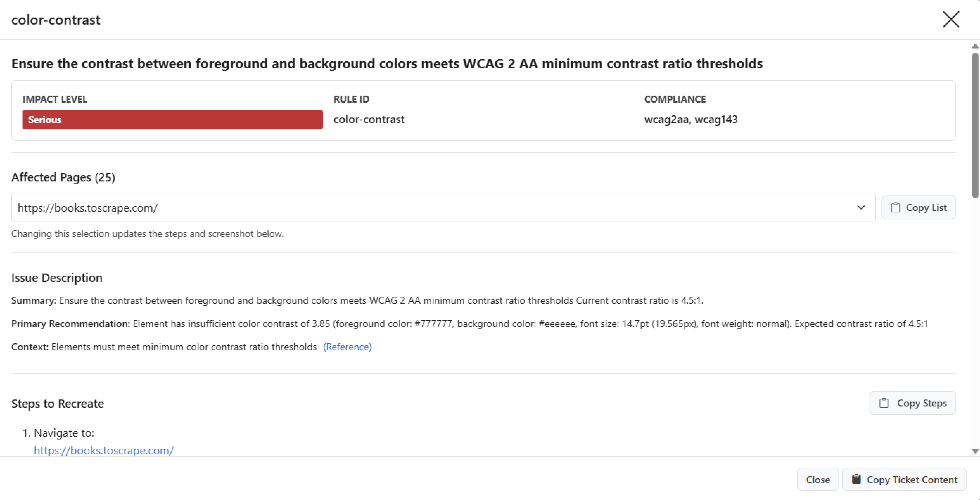Image resolution: width=980 pixels, height=500 pixels.
Task: Click the compliance text wcag2aa, wcag143
Action: tap(691, 120)
